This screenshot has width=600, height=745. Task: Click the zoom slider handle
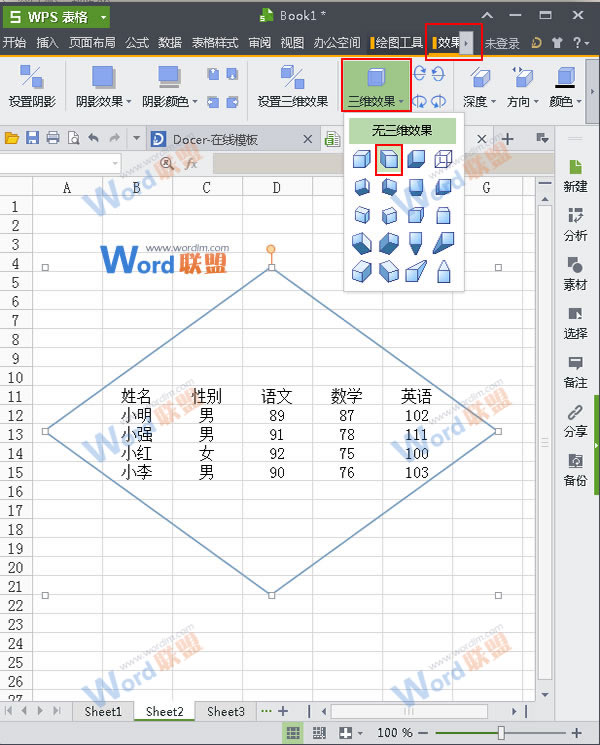click(x=500, y=733)
